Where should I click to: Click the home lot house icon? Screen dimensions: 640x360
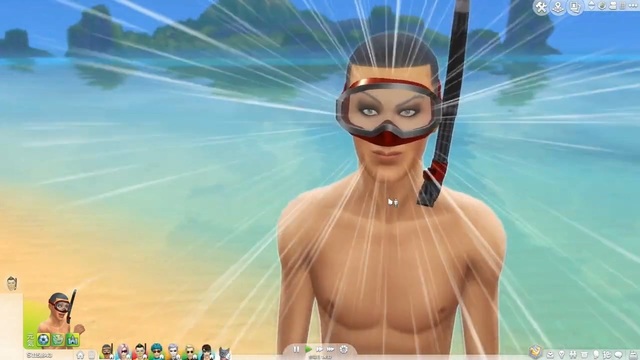click(80, 355)
